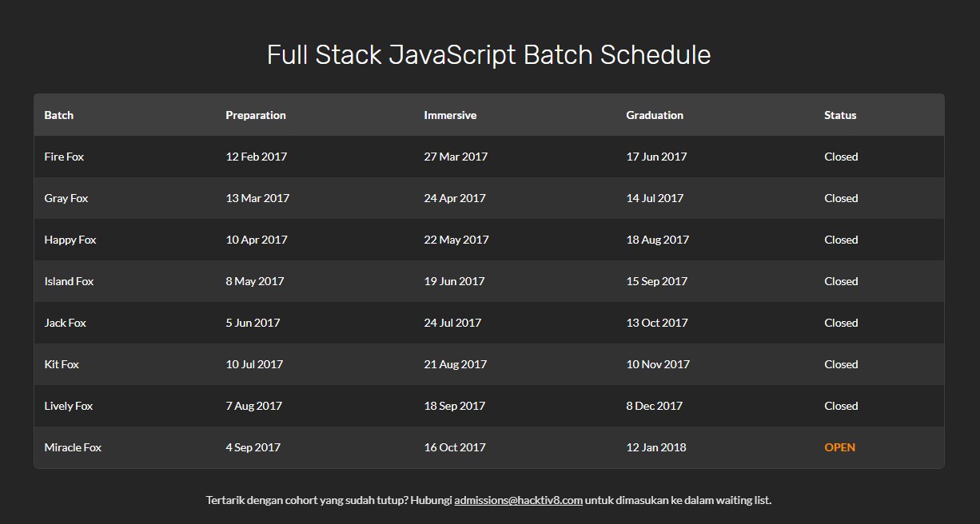Click the Immersive column header
The width and height of the screenshot is (980, 524).
450,115
